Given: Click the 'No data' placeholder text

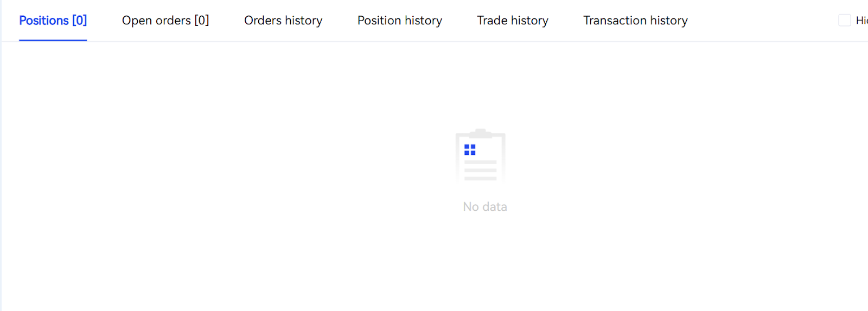Looking at the screenshot, I should tap(485, 206).
